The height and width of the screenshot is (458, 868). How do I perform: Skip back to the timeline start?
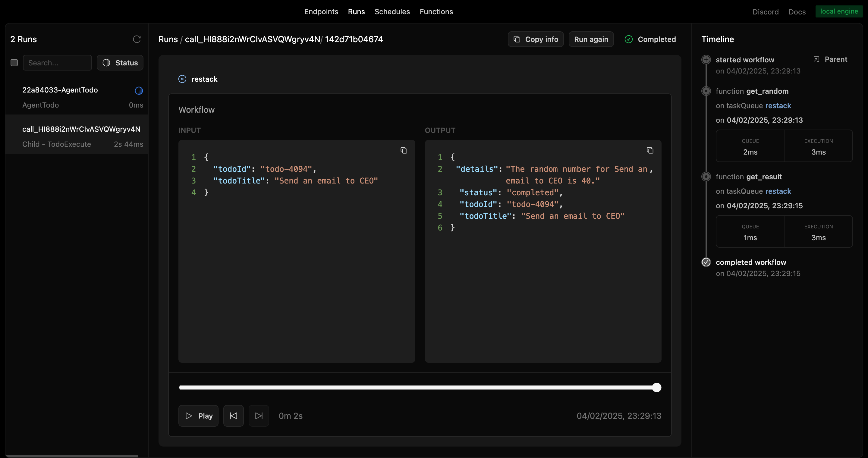233,416
